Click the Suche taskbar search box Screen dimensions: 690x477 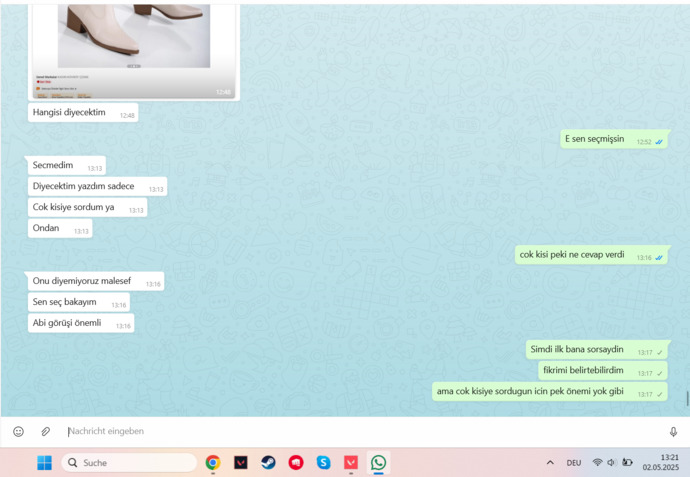click(x=129, y=462)
